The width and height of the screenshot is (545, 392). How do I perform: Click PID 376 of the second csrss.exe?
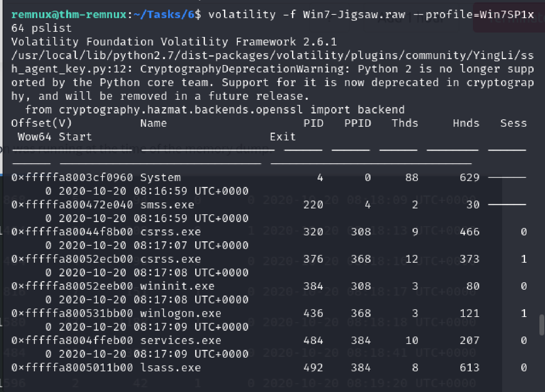click(313, 259)
